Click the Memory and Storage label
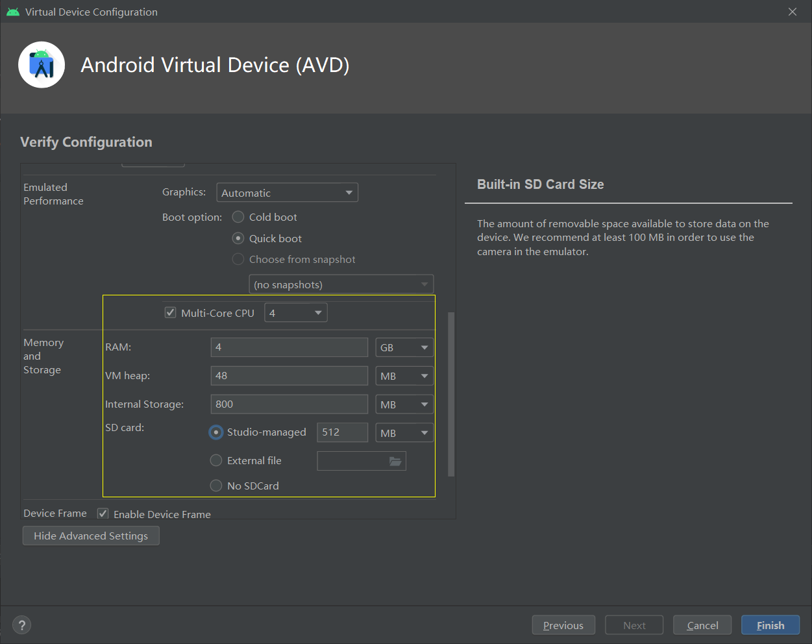 click(43, 356)
